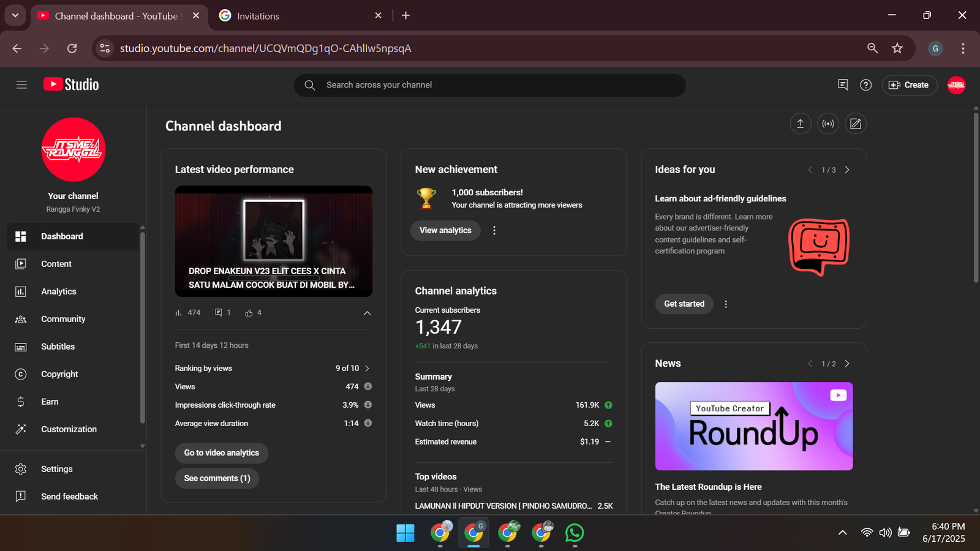Click Go to video analytics button
Viewport: 980px width, 551px height.
click(x=222, y=453)
